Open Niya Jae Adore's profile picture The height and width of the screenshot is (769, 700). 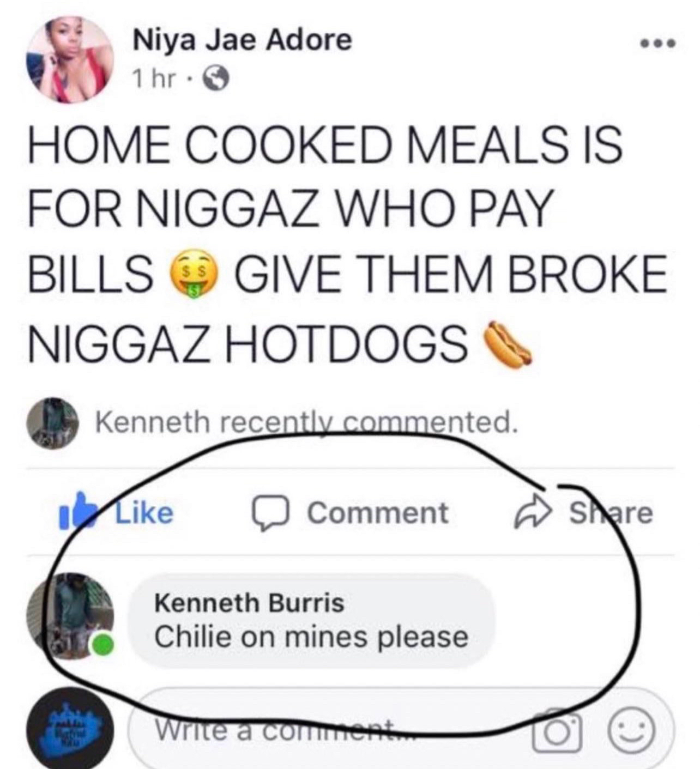click(70, 59)
